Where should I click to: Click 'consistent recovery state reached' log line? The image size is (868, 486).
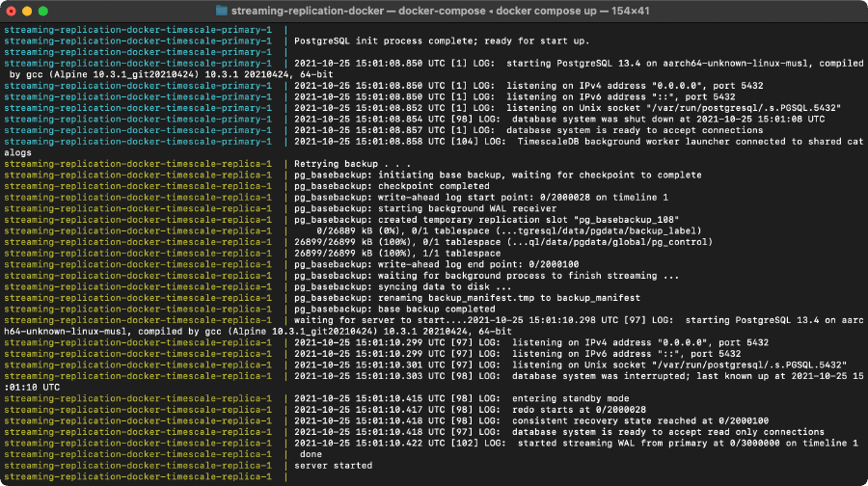tap(531, 420)
